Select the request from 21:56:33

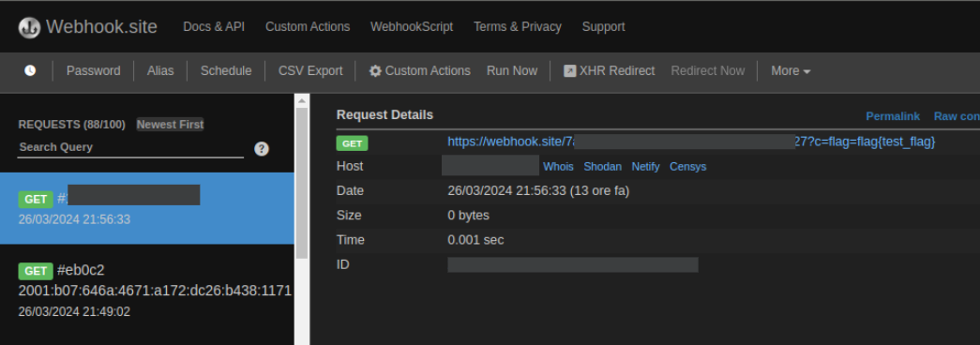tap(147, 208)
